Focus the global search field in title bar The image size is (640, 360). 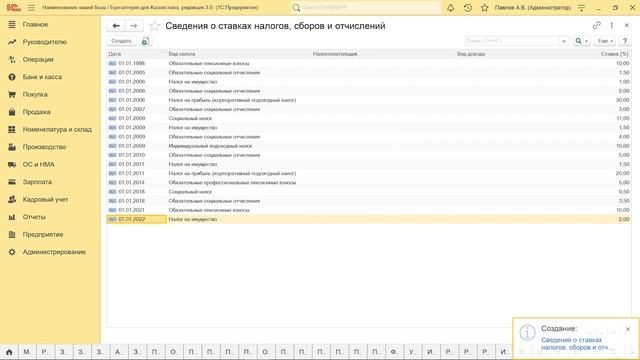[366, 8]
